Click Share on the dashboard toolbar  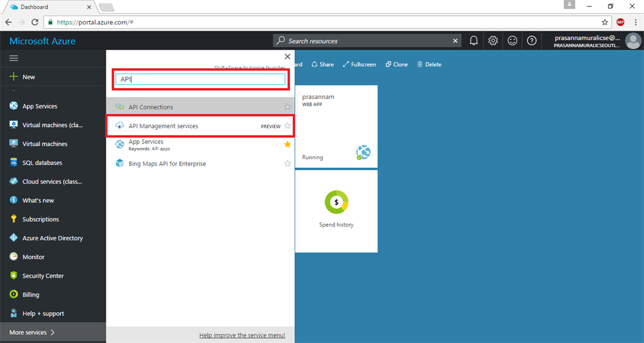pos(323,64)
